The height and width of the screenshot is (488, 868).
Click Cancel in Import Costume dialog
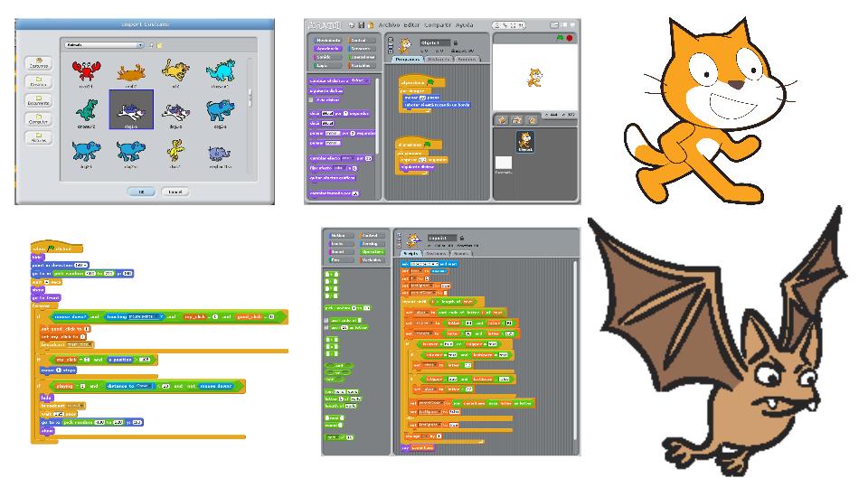175,192
